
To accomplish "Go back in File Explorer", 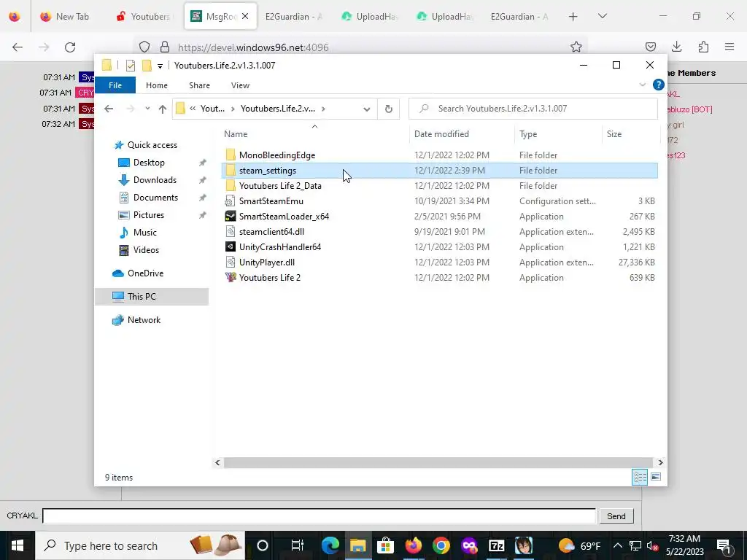I will [109, 109].
